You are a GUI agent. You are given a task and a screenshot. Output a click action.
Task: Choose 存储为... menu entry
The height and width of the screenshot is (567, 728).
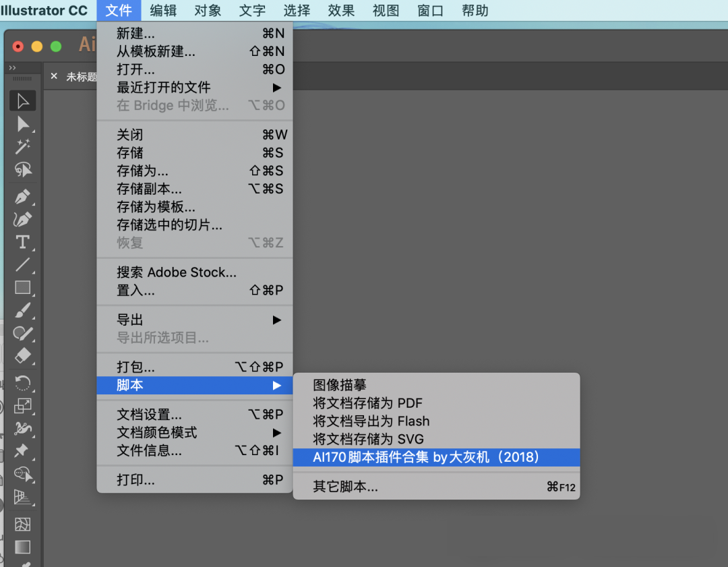point(195,171)
